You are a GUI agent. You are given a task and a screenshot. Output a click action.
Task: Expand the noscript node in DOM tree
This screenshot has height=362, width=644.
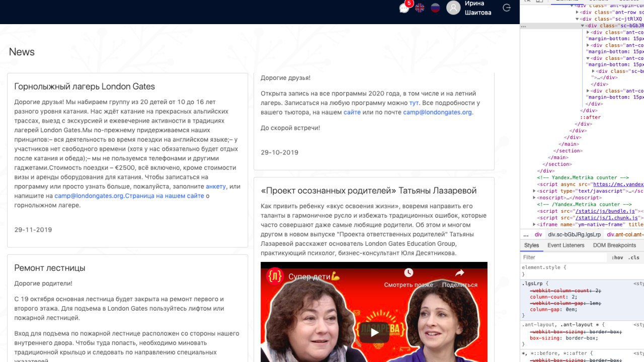[x=534, y=198]
